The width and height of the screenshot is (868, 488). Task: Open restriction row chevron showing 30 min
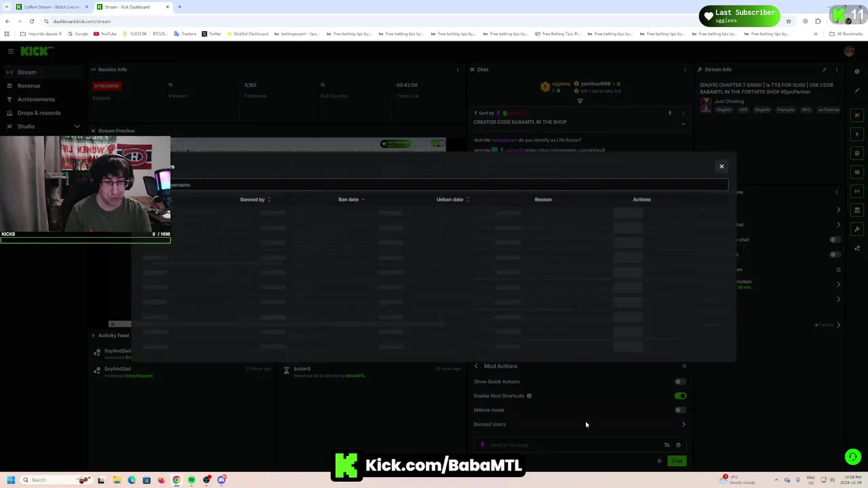tap(838, 284)
